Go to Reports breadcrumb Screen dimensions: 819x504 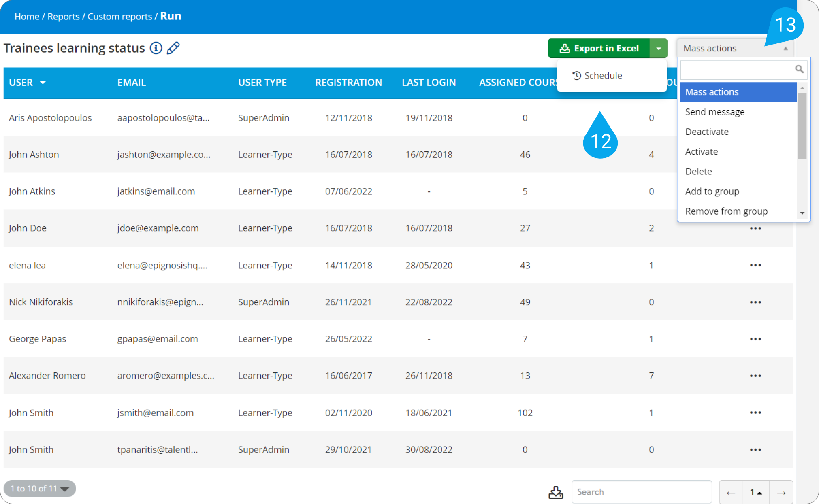coord(64,17)
